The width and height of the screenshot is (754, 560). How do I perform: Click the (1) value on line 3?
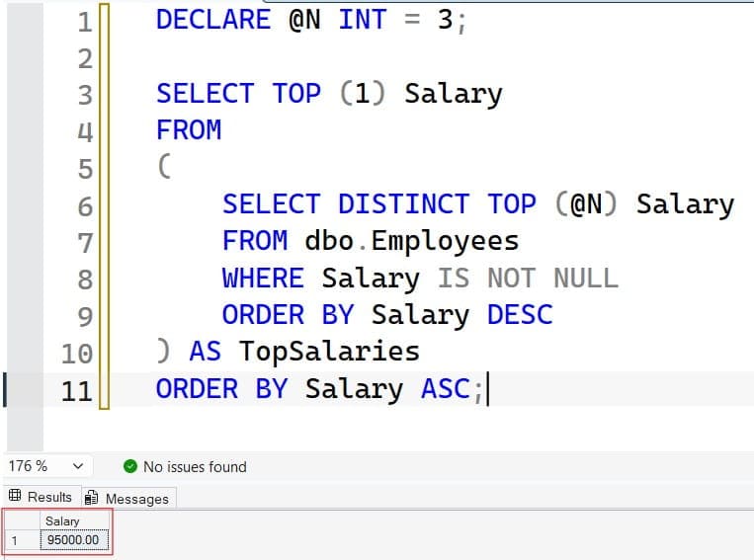363,93
